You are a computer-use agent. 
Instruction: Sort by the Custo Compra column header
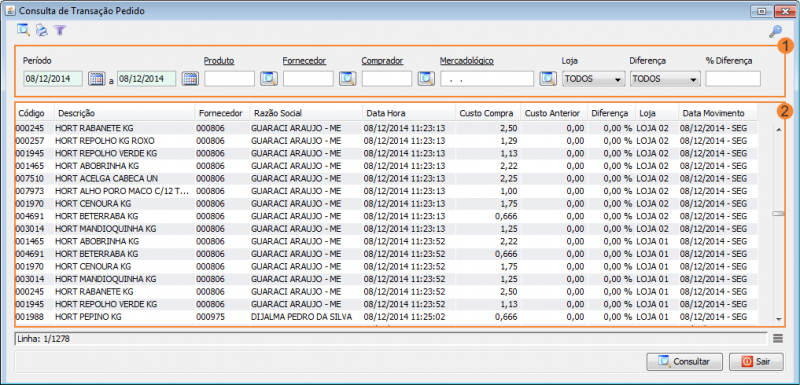click(x=488, y=113)
